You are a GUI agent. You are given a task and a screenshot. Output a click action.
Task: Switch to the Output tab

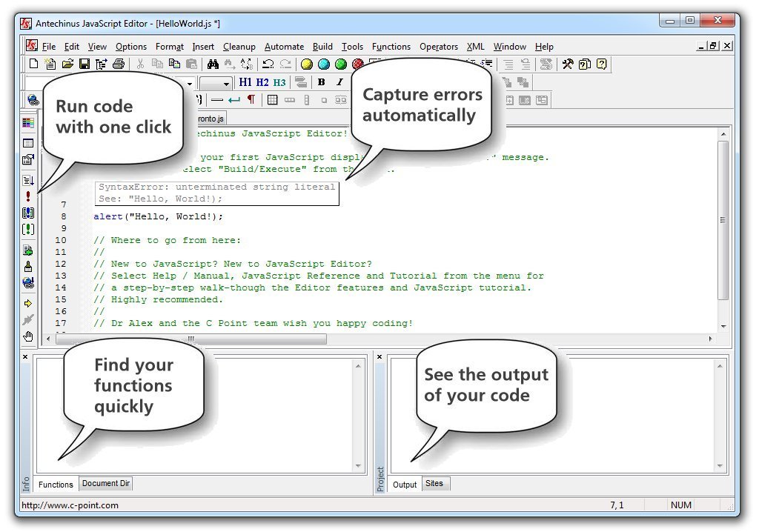coord(404,484)
